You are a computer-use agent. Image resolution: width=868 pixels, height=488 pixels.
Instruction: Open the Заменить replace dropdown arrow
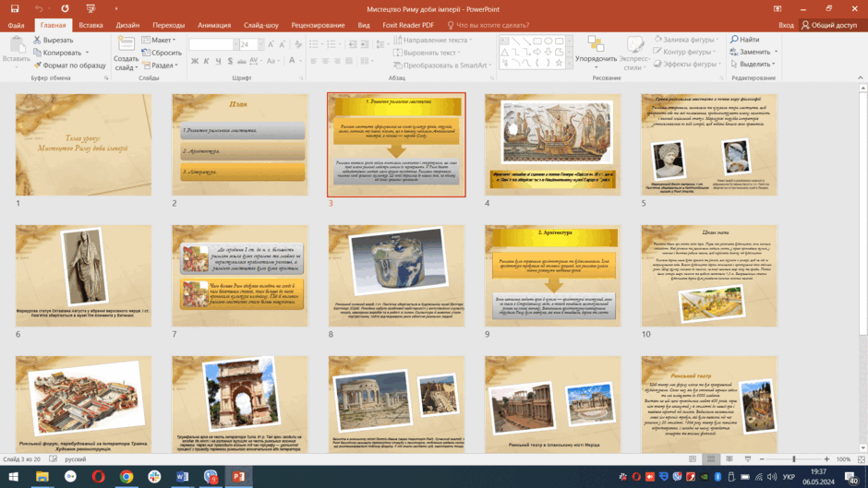(776, 52)
